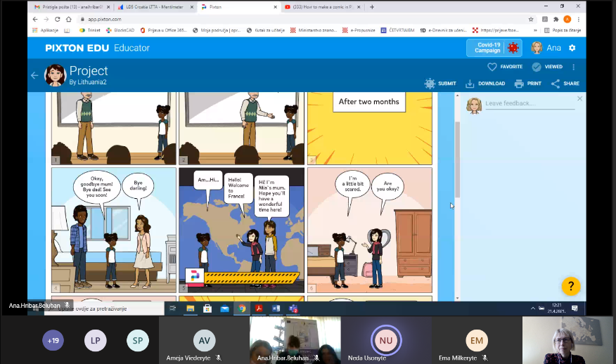Open ČETVRTIJUM bookmark
Image resolution: width=616 pixels, height=364 pixels.
(397, 30)
